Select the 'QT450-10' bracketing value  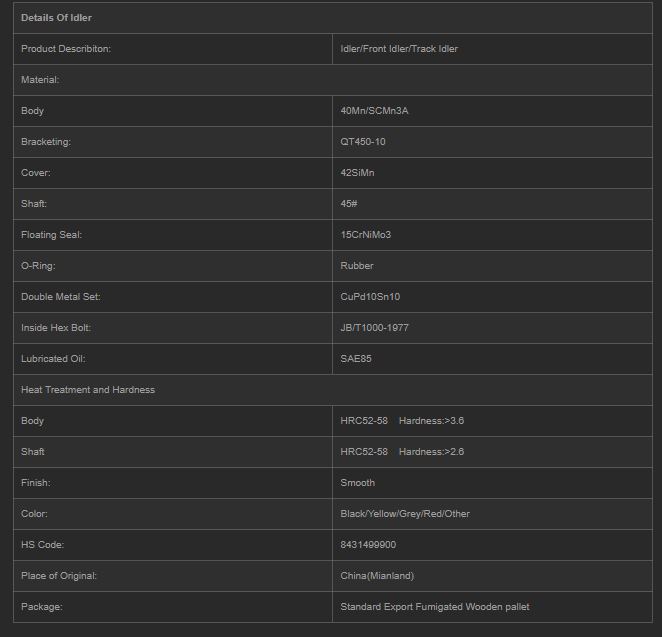coord(363,142)
